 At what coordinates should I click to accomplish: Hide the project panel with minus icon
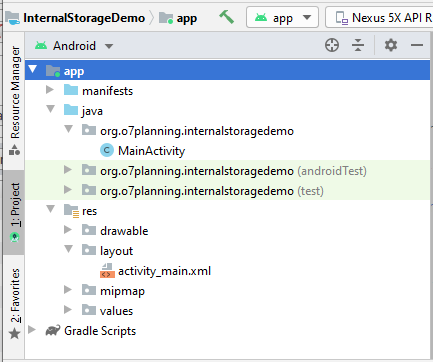click(417, 45)
